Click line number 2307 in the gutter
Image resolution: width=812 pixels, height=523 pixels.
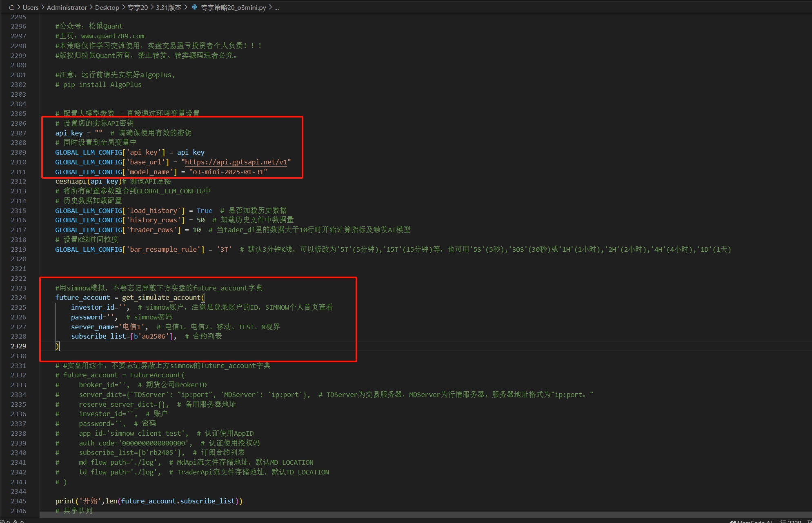(x=18, y=133)
